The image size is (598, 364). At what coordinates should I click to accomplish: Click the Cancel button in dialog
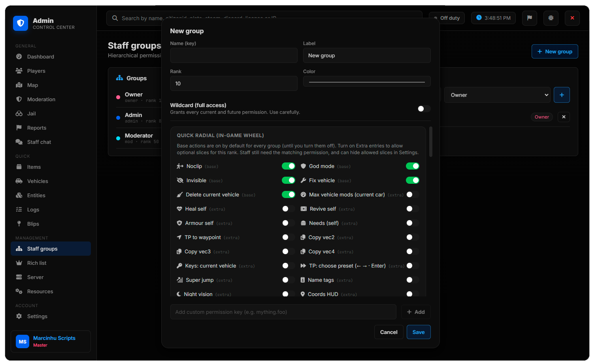pyautogui.click(x=389, y=332)
